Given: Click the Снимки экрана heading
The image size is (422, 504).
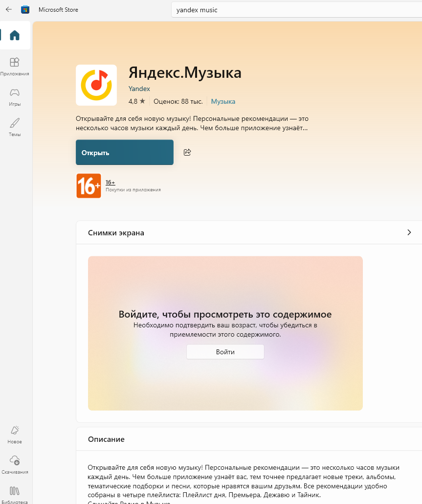Looking at the screenshot, I should coord(116,233).
